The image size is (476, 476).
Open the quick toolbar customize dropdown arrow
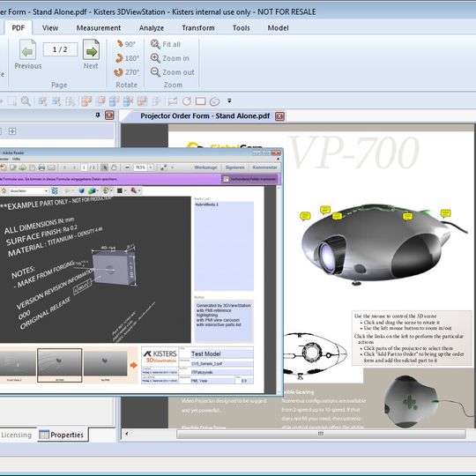[x=229, y=100]
